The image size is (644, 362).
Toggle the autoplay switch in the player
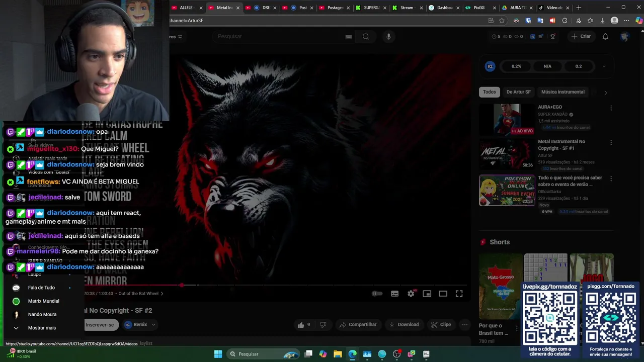point(377,294)
